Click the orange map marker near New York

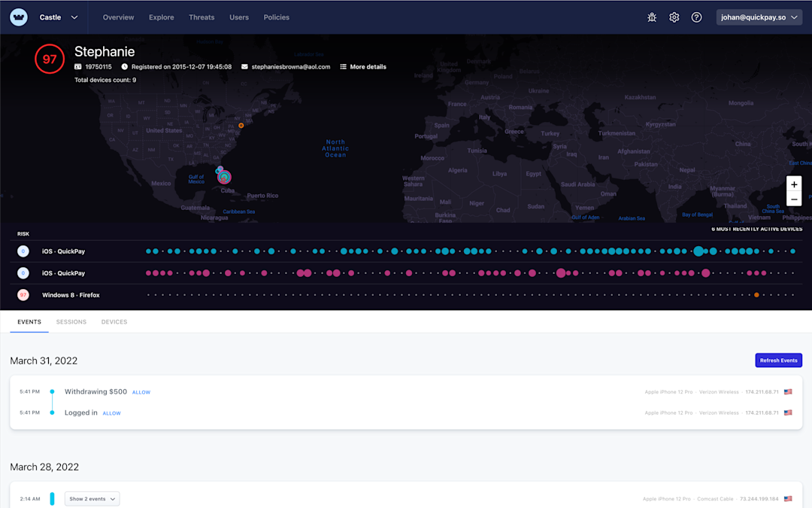pyautogui.click(x=241, y=126)
